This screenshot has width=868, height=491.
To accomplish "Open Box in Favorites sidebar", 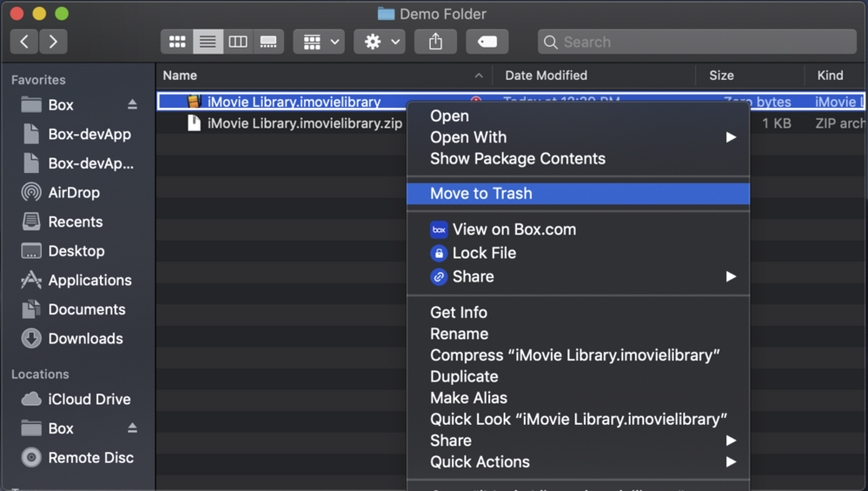I will coord(61,104).
